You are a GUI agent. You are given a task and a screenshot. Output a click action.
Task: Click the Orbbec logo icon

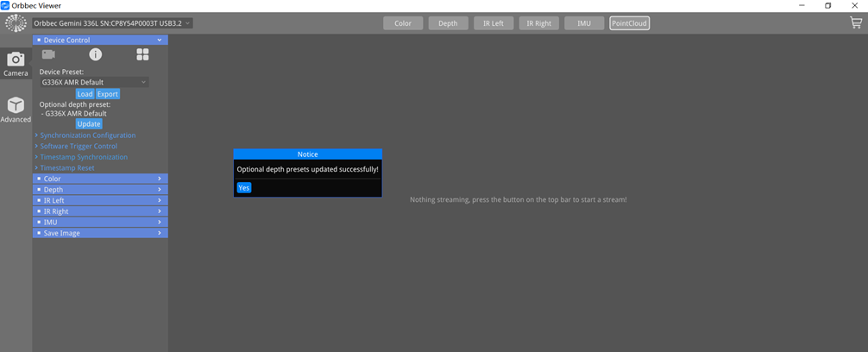pyautogui.click(x=16, y=23)
